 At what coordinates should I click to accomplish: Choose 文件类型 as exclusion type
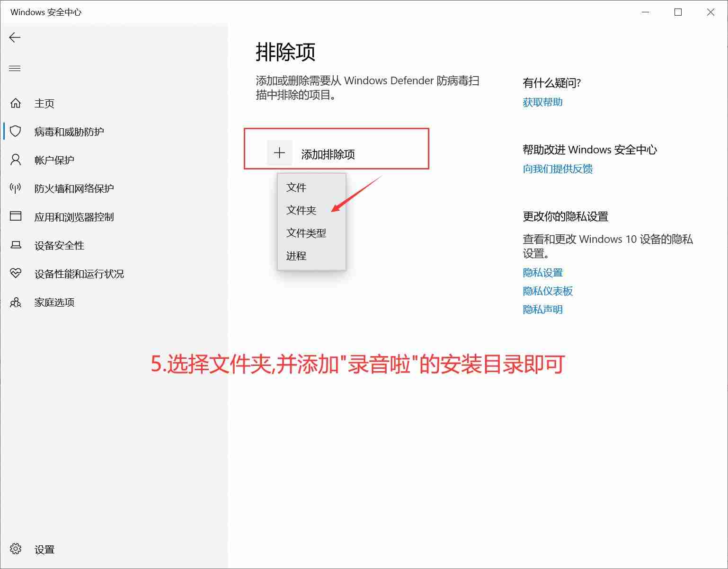point(306,232)
